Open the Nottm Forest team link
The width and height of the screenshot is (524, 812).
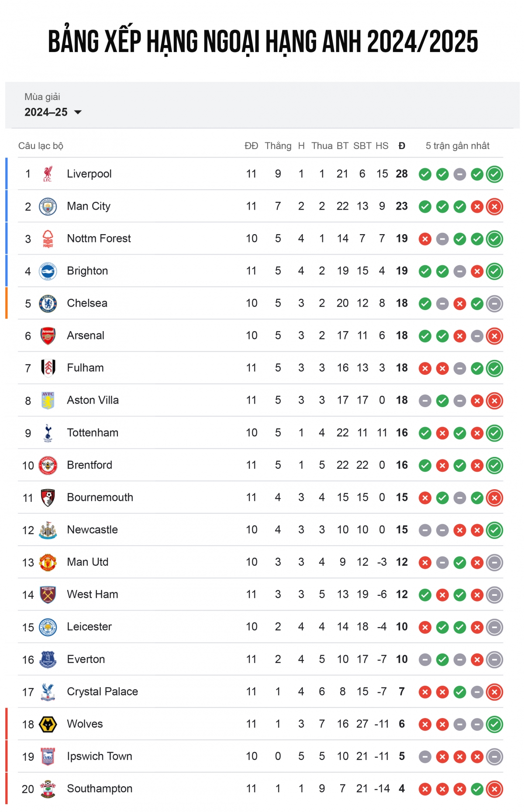pyautogui.click(x=99, y=238)
